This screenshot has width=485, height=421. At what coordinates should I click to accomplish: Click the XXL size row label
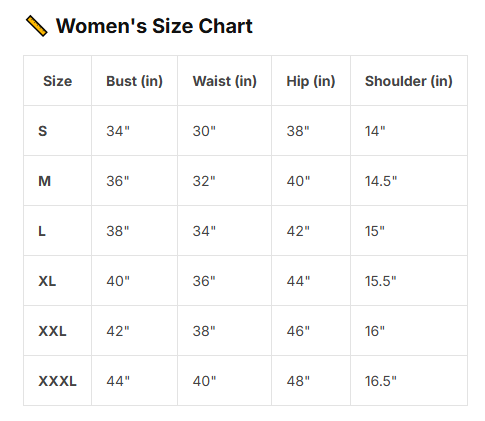pyautogui.click(x=52, y=331)
